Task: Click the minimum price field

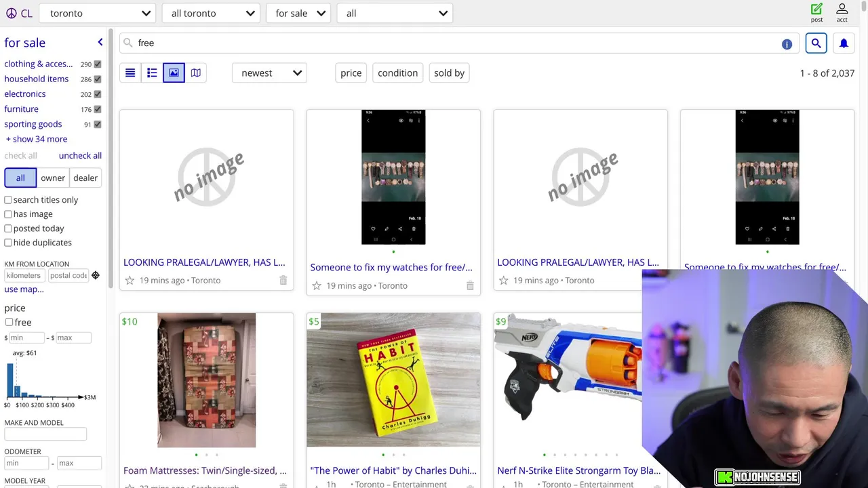Action: point(27,338)
